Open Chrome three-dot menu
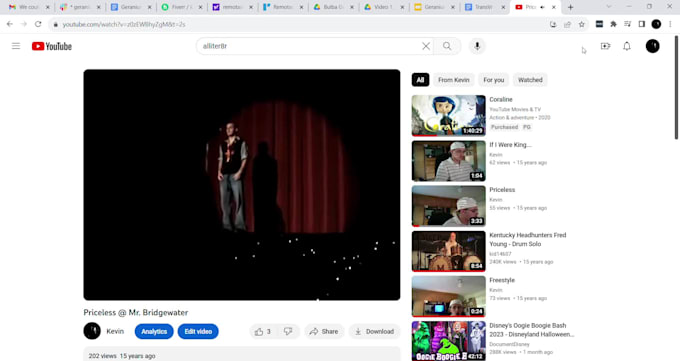 pos(670,24)
